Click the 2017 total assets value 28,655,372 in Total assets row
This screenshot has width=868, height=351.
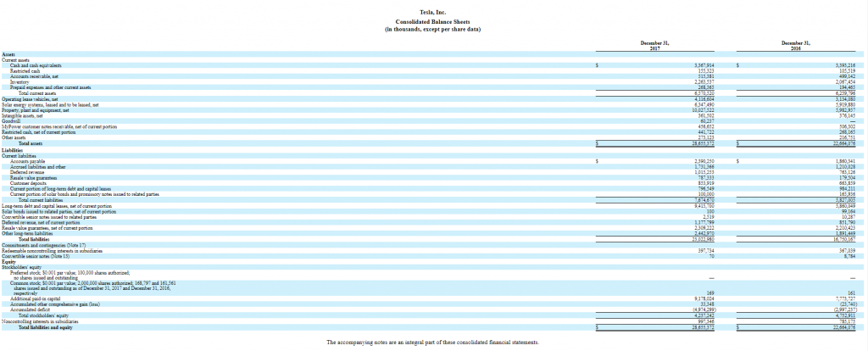(704, 142)
